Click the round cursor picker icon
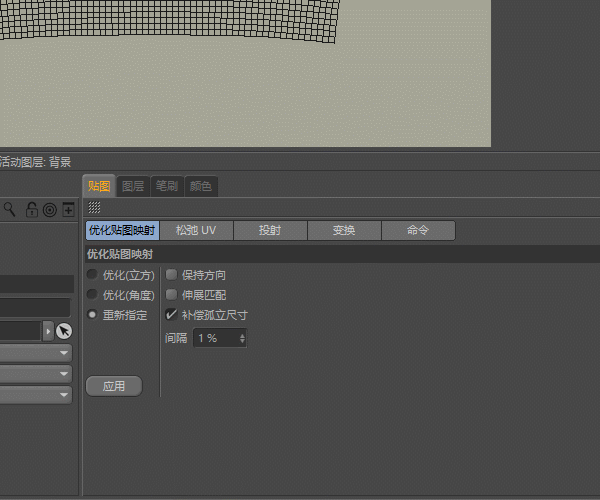The image size is (600, 500). pyautogui.click(x=64, y=331)
